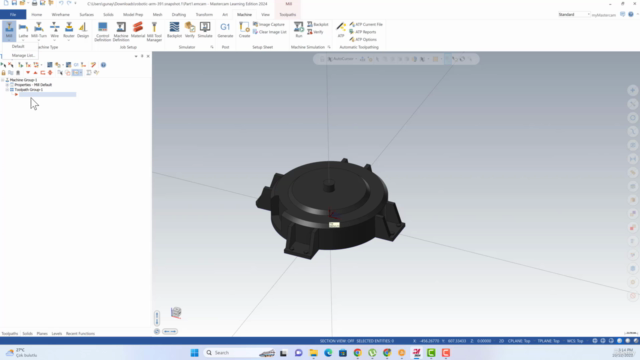Open the WCS Top status bar dropdown
The width and height of the screenshot is (640, 360).
[575, 341]
